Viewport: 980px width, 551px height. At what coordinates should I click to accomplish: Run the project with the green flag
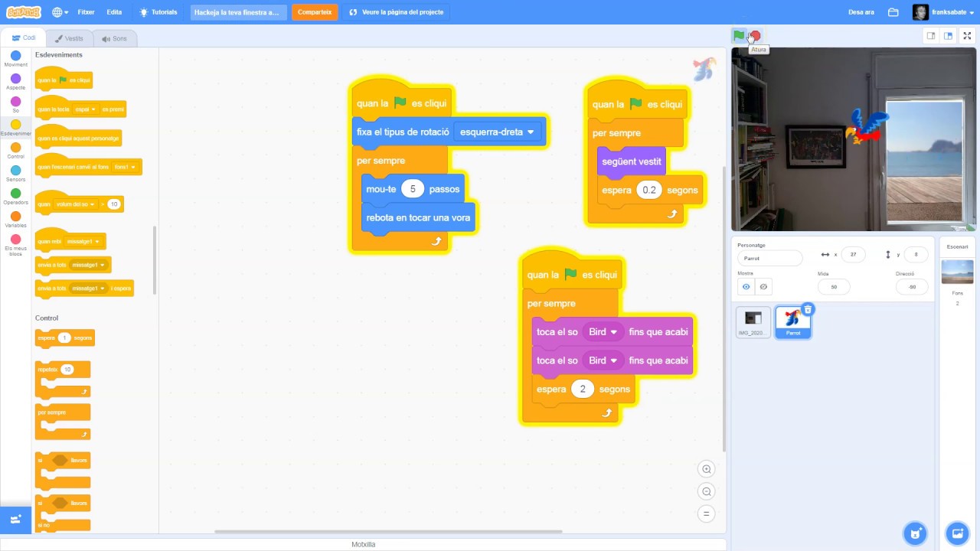pos(738,36)
